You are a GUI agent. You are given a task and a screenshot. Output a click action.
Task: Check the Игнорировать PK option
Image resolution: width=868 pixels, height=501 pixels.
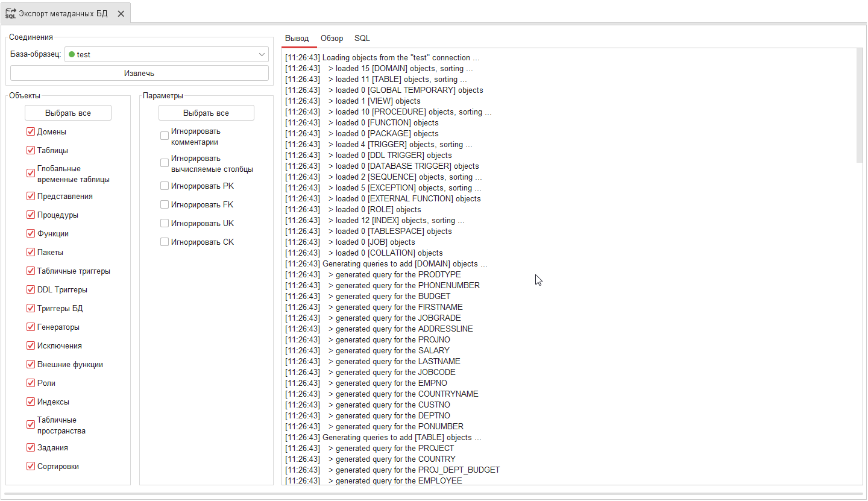164,186
